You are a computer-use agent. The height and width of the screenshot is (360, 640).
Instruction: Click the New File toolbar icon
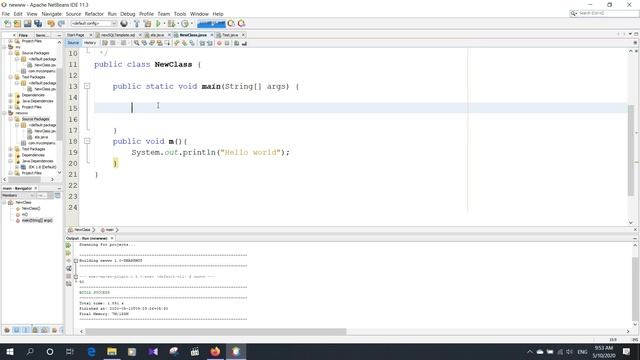pyautogui.click(x=7, y=24)
